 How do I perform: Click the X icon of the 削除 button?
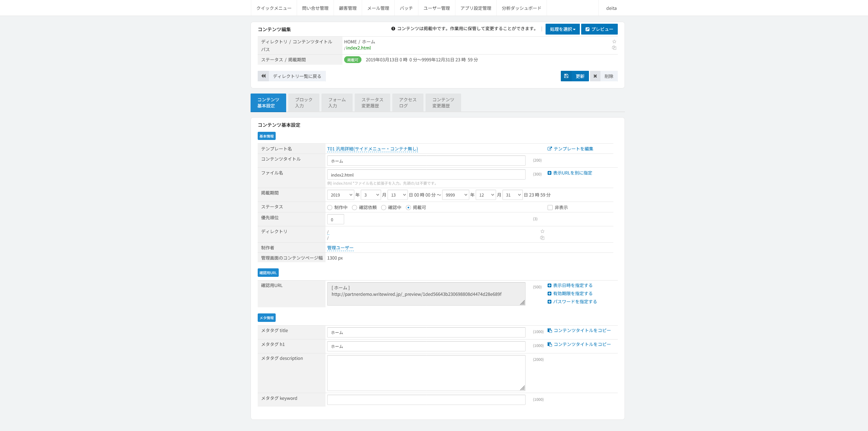click(x=595, y=76)
